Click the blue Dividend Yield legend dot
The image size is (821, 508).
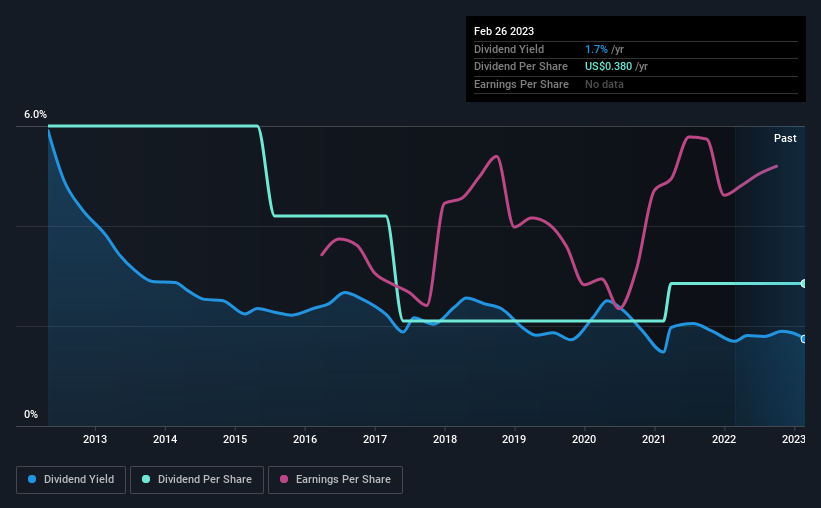click(x=32, y=479)
